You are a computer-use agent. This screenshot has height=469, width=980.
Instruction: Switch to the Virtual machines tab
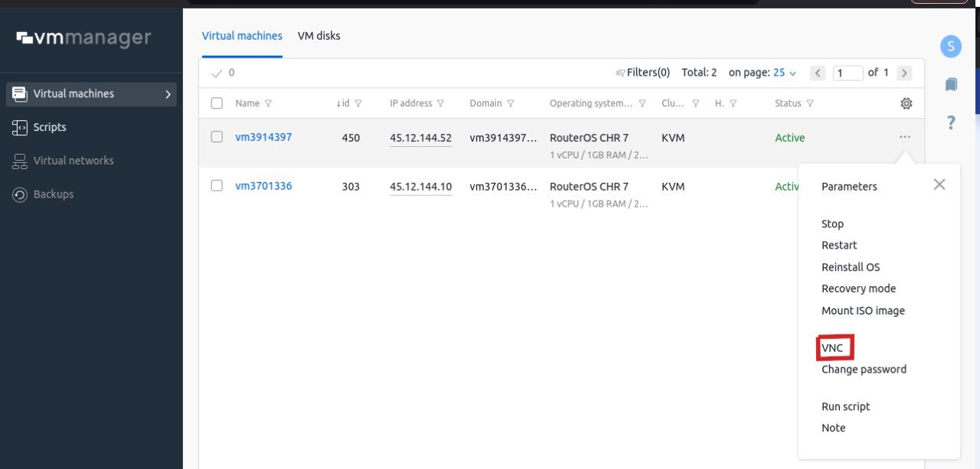pyautogui.click(x=242, y=36)
